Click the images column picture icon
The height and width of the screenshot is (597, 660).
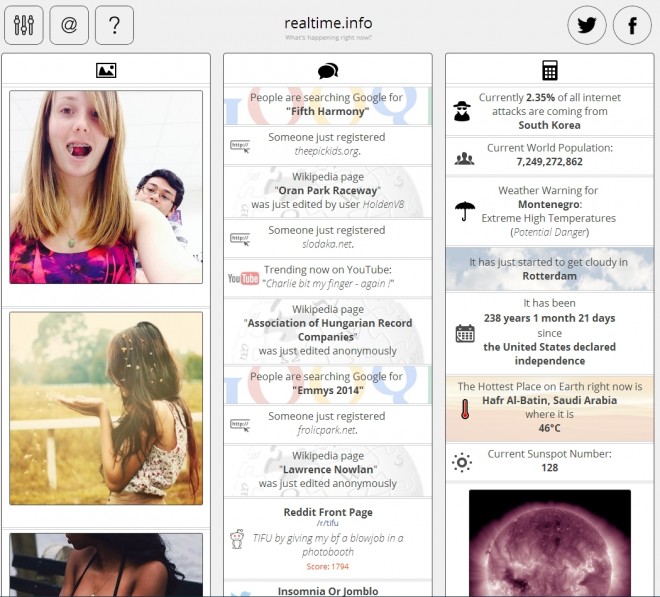pyautogui.click(x=106, y=70)
